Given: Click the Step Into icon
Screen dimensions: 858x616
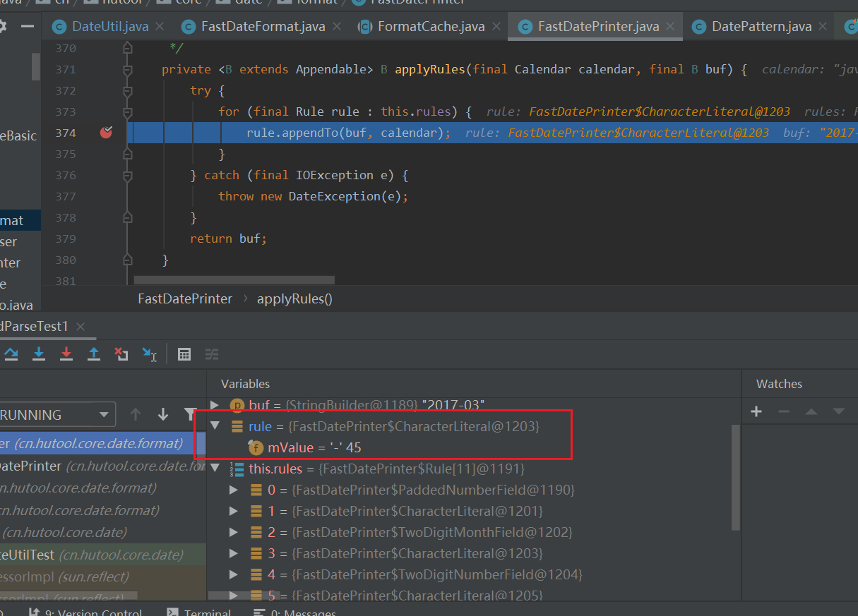Looking at the screenshot, I should pyautogui.click(x=39, y=354).
